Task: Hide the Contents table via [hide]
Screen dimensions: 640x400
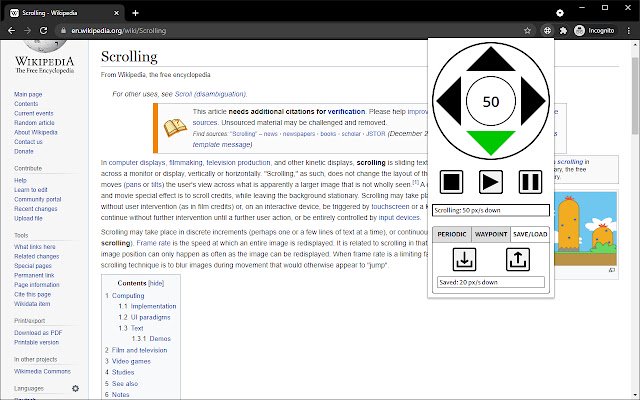Action: click(156, 283)
